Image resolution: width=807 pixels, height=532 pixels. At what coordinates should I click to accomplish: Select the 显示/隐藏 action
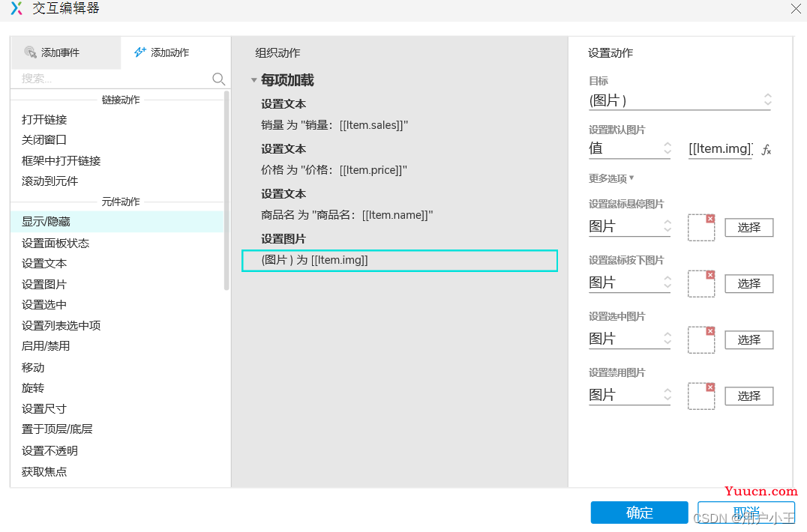click(x=117, y=222)
